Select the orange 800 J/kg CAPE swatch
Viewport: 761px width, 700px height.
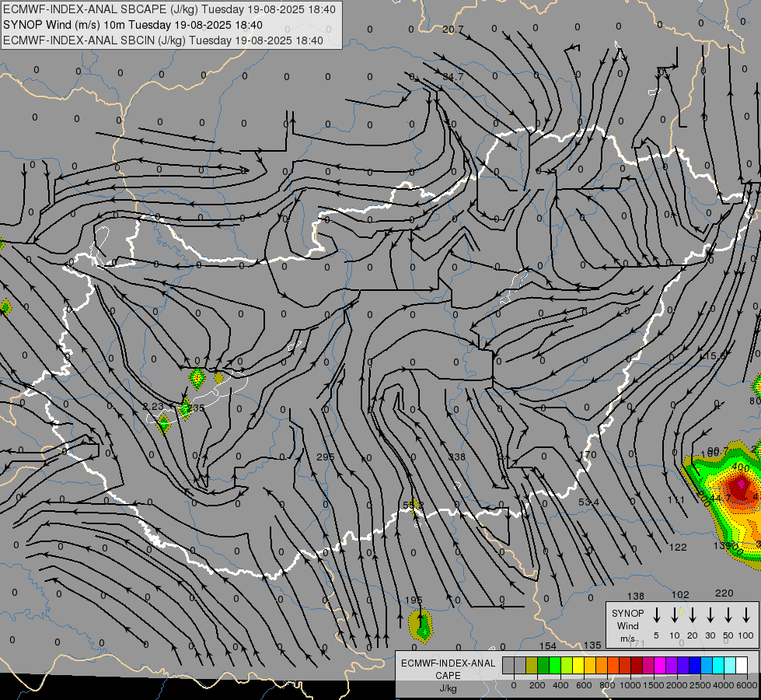pyautogui.click(x=602, y=666)
